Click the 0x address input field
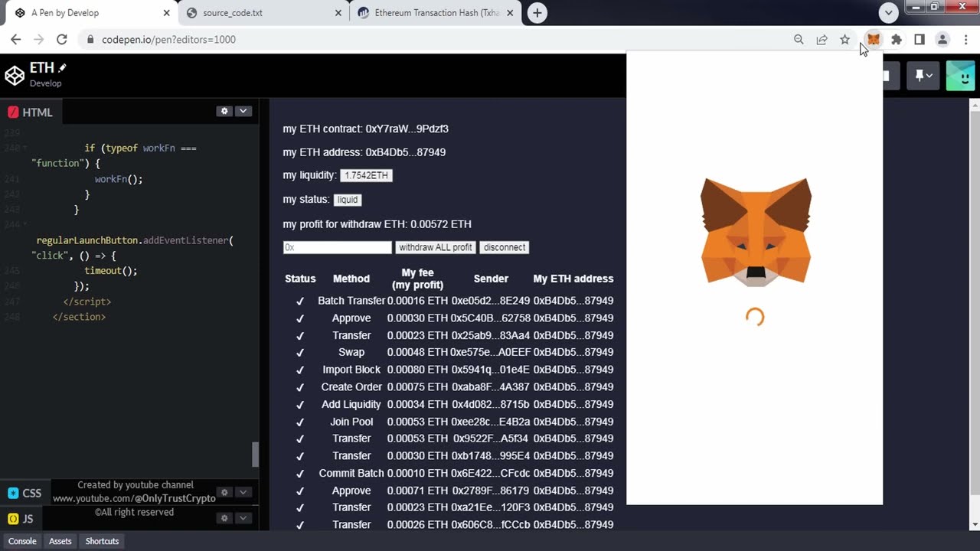Screen dimensions: 980x551 click(x=337, y=247)
